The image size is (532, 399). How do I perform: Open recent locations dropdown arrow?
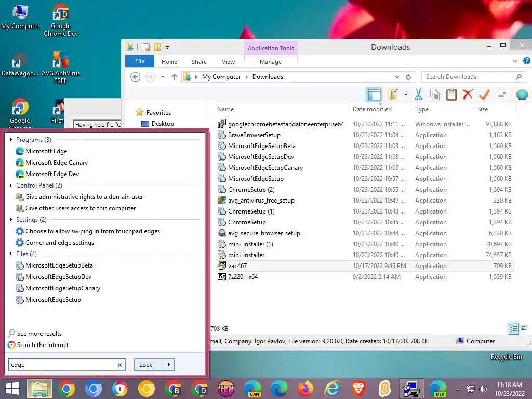pyautogui.click(x=163, y=77)
